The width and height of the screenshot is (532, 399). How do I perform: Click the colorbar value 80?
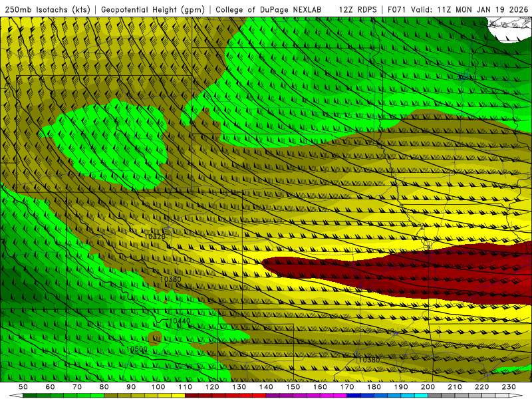(104, 387)
